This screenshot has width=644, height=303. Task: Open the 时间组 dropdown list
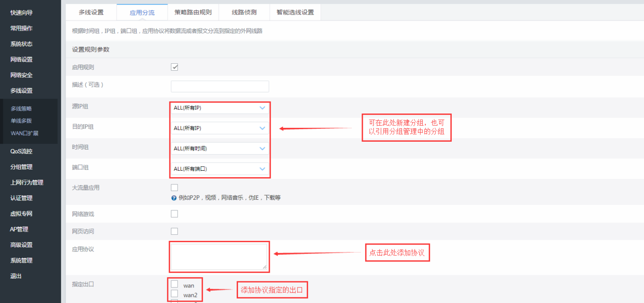(220, 149)
